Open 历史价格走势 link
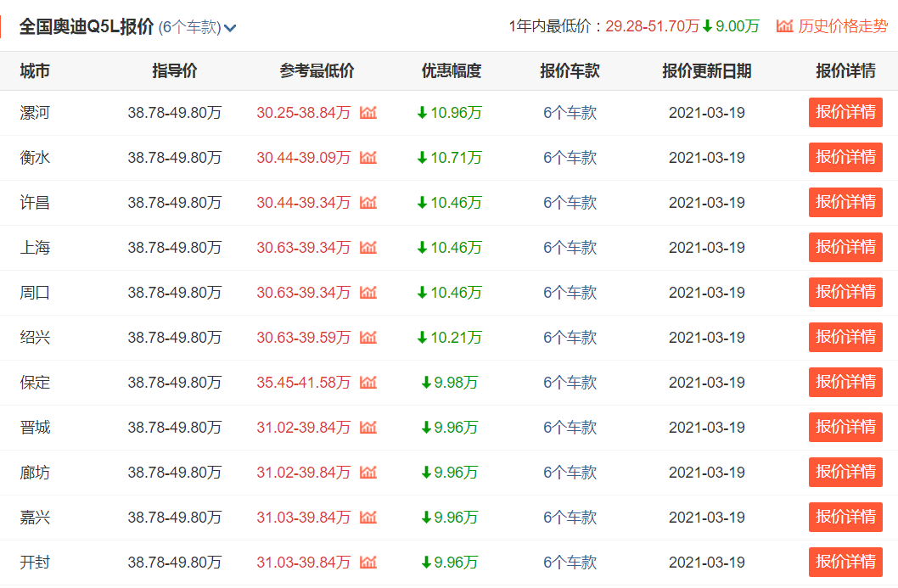Screen dimensions: 898x588 pyautogui.click(x=843, y=25)
